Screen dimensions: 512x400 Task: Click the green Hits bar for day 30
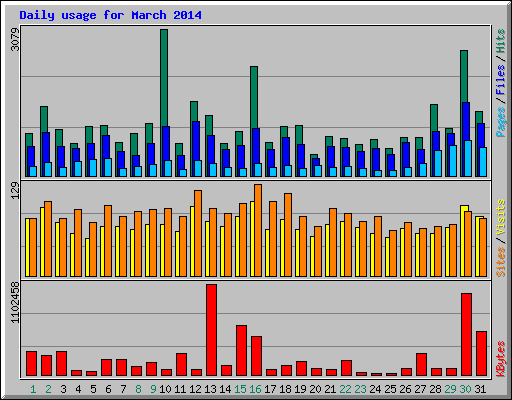(464, 77)
